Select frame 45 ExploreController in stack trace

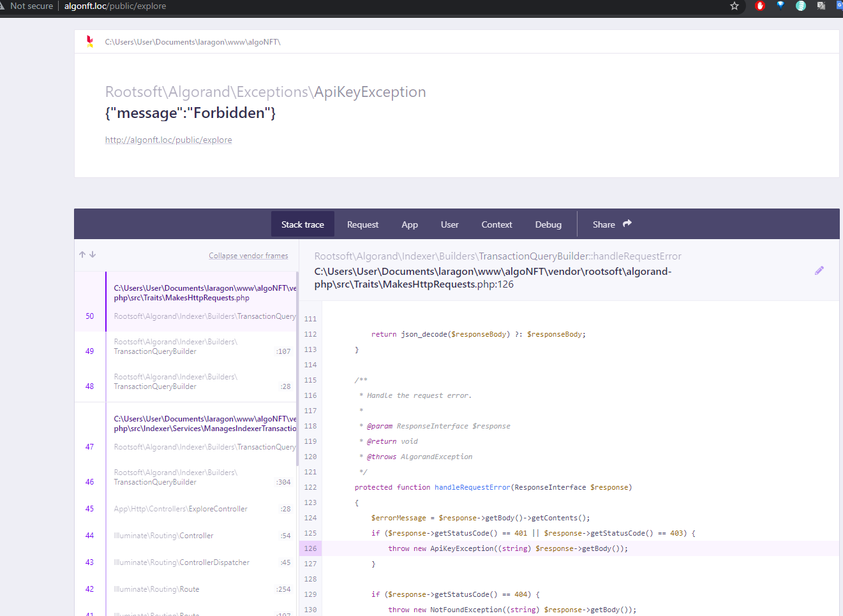coord(191,508)
